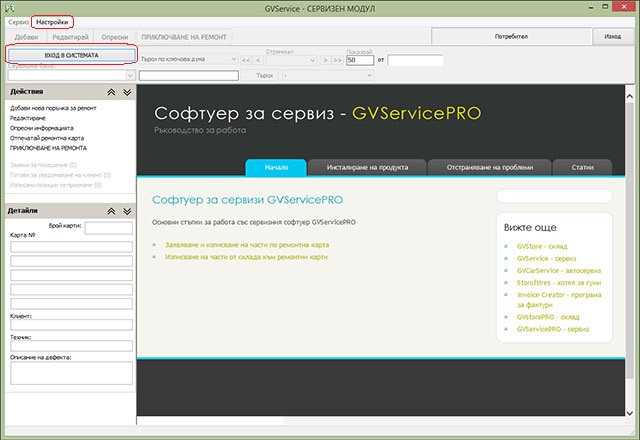The width and height of the screenshot is (640, 440).
Task: Open the dropdown next to Търси button
Action: coord(328,76)
